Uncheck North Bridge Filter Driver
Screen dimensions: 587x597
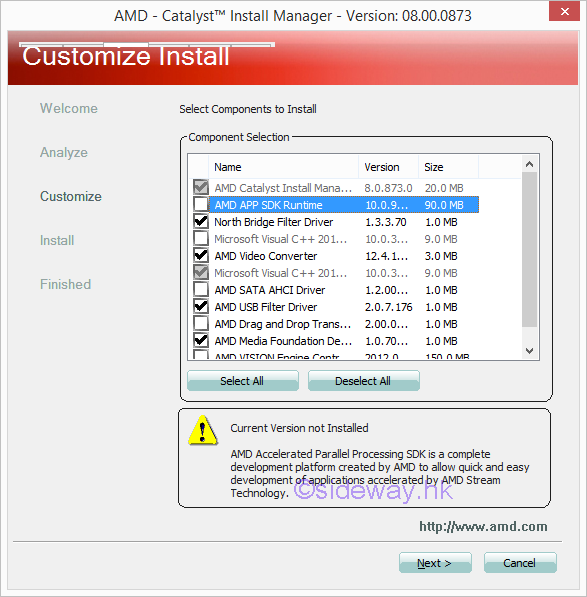coord(201,222)
